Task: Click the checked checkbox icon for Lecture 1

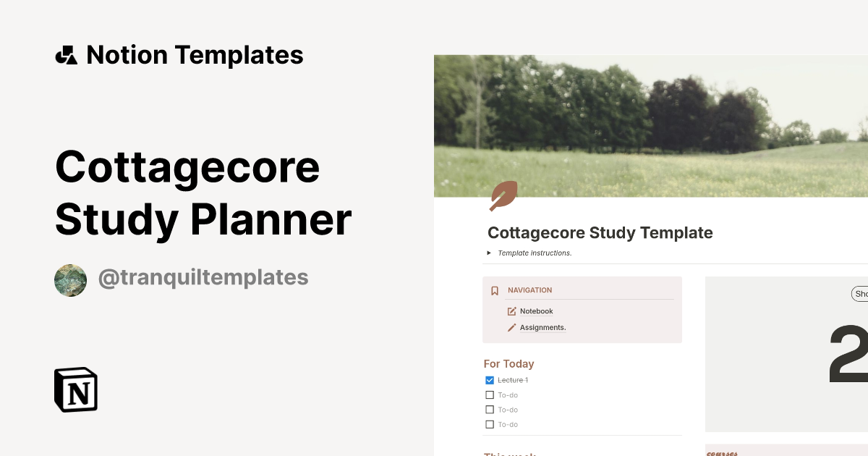Action: pyautogui.click(x=490, y=380)
